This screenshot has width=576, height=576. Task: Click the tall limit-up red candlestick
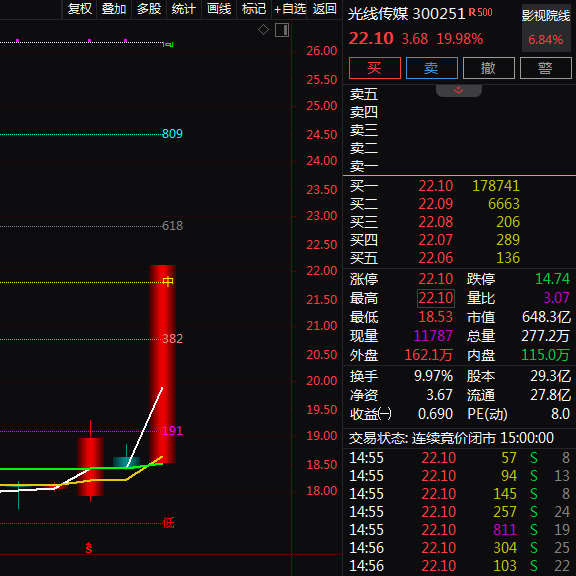click(162, 364)
